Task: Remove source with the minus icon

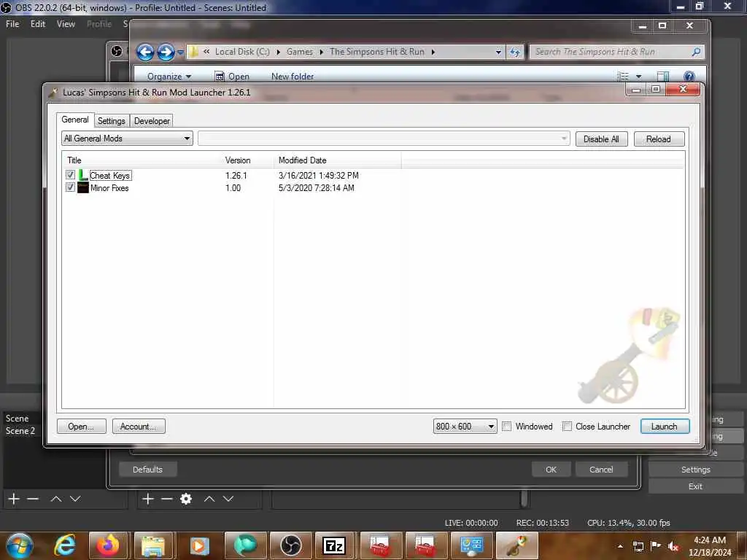Action: (x=167, y=499)
